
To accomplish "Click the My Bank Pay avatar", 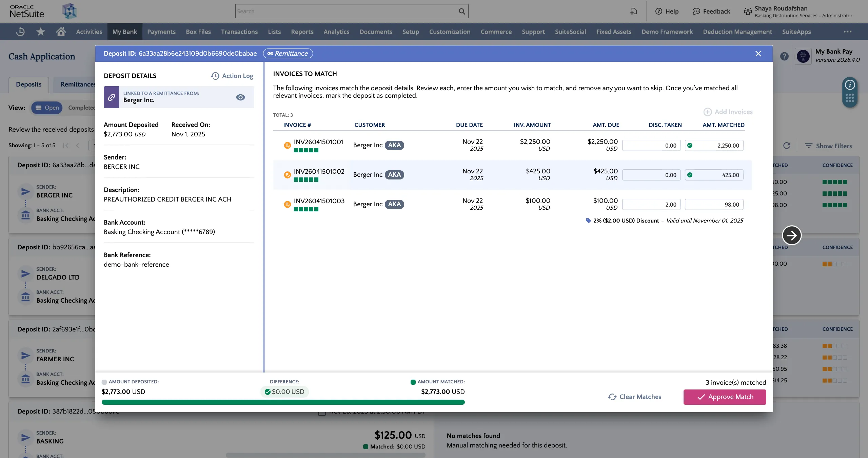I will click(803, 56).
